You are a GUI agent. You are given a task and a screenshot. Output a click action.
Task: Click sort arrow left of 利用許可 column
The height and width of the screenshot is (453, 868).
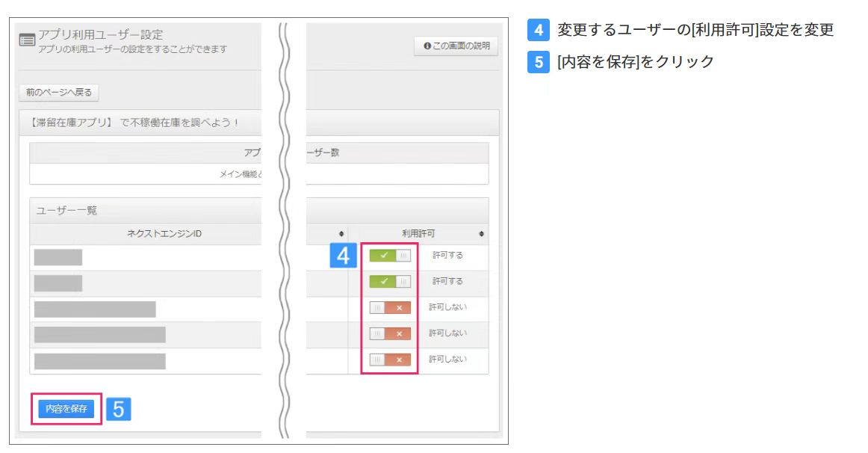[342, 234]
